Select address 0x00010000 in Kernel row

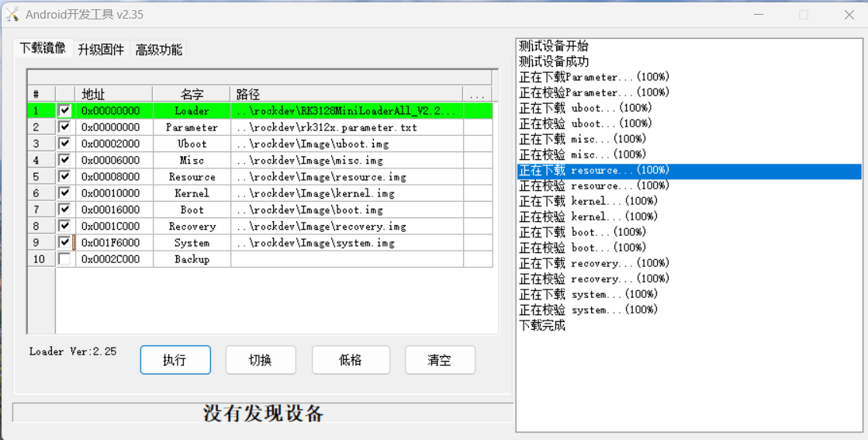[114, 193]
